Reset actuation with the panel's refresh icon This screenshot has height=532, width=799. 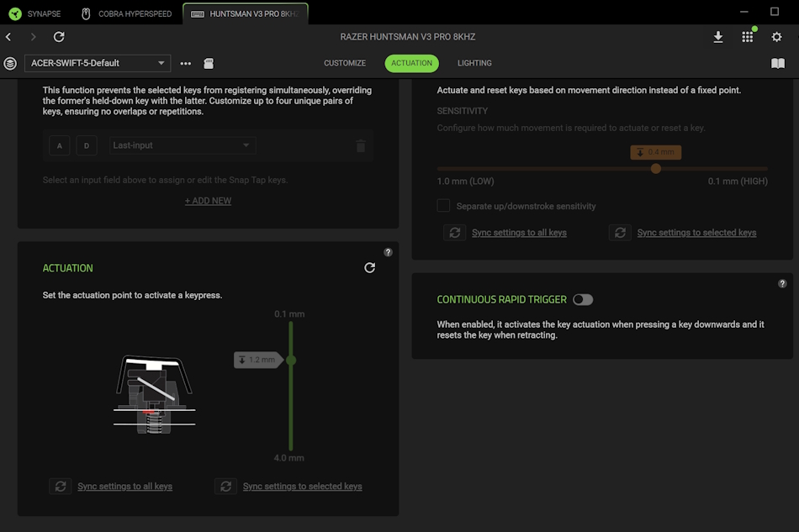370,268
